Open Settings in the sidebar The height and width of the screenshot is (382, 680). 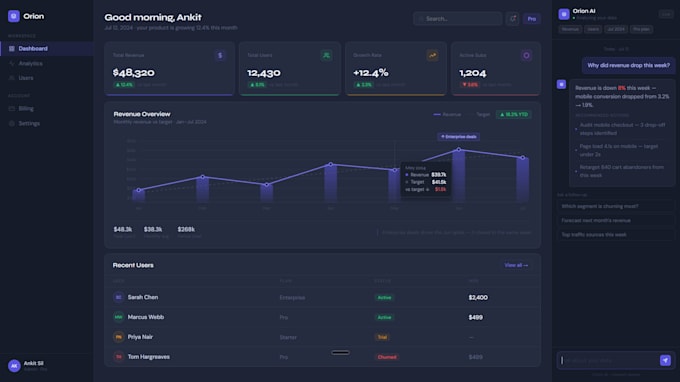click(29, 124)
